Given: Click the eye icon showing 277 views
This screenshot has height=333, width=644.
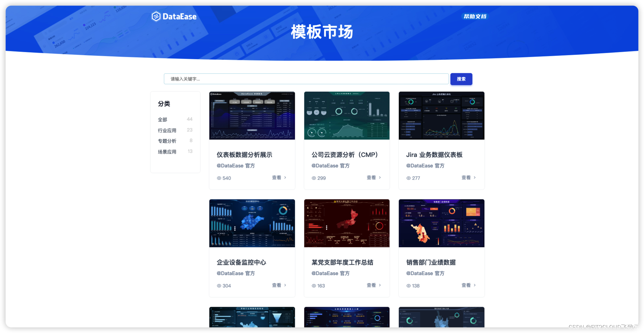Looking at the screenshot, I should click(x=409, y=178).
